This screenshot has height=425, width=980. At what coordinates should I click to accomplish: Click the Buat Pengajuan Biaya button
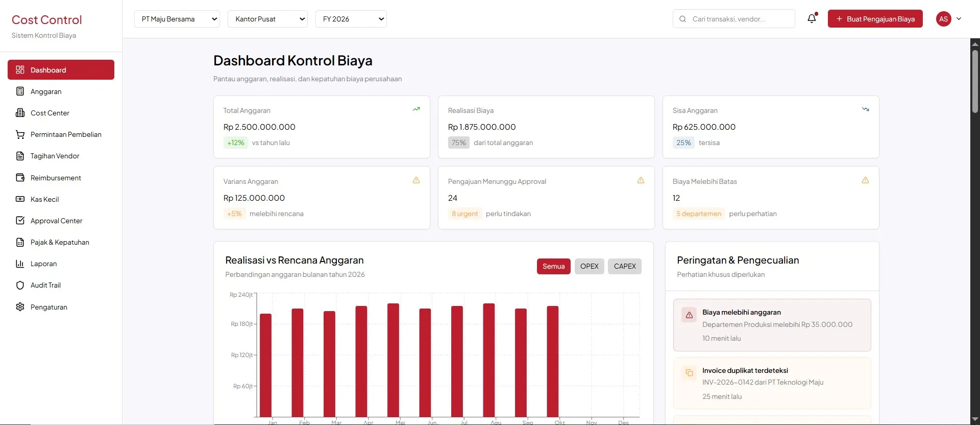875,19
